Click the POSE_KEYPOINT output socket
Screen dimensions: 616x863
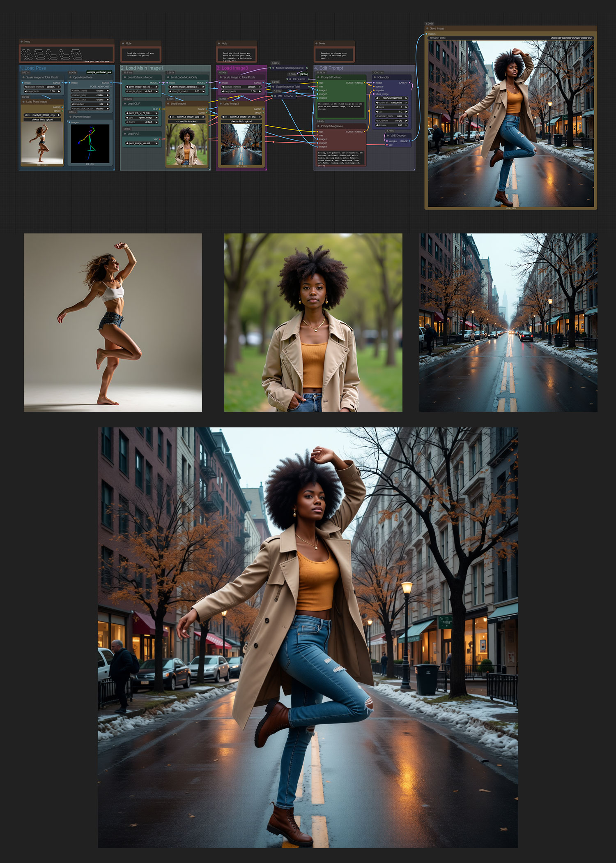[x=111, y=87]
